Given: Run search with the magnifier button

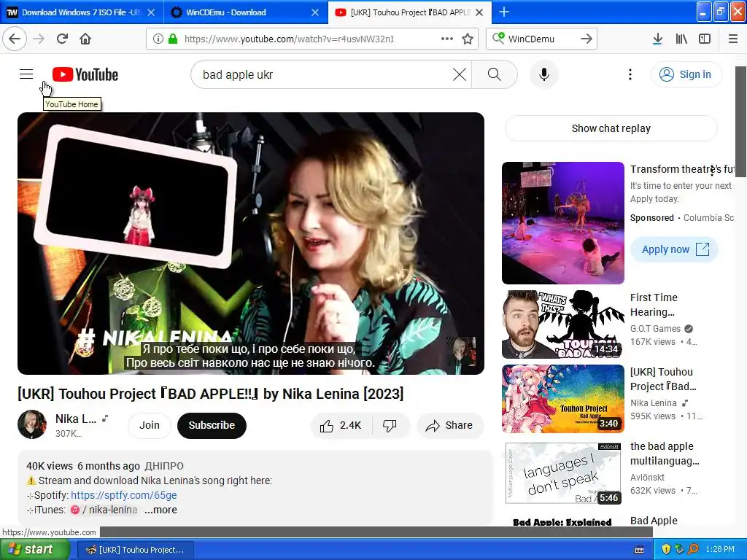Looking at the screenshot, I should coord(494,74).
